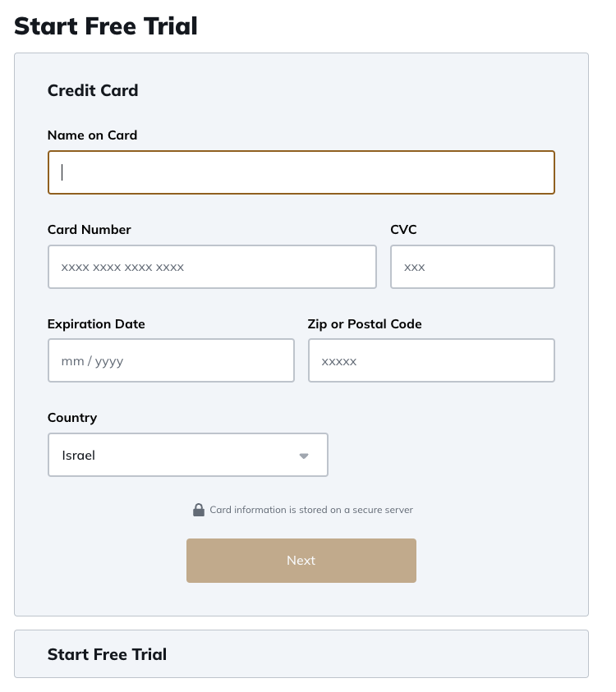Screen dimensions: 616x692
Task: Click into the Card Number field
Action: [212, 267]
